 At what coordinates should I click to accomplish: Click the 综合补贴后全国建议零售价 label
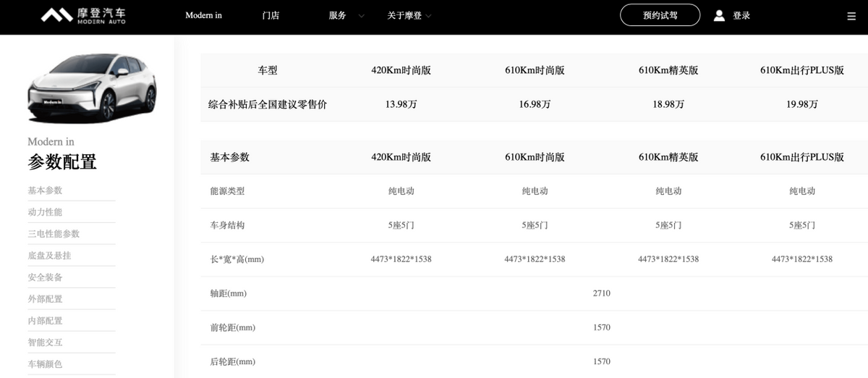tap(268, 104)
